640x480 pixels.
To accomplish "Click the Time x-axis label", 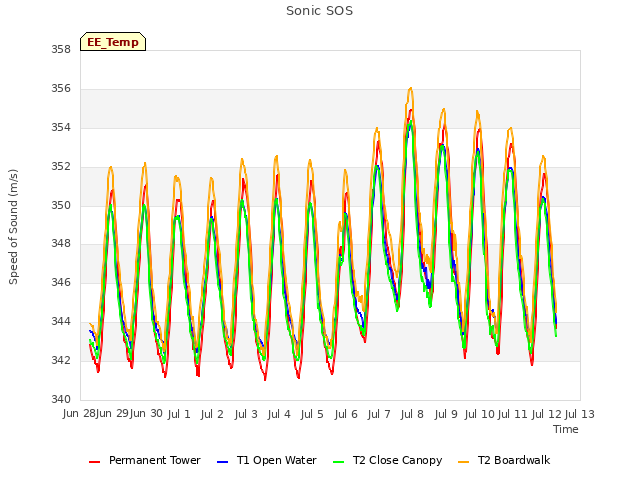I will click(566, 429).
